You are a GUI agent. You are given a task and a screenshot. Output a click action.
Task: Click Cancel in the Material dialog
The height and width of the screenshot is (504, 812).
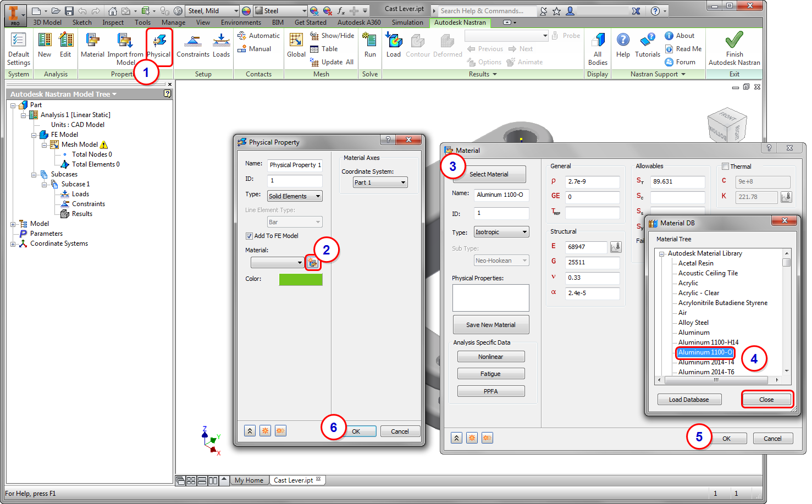click(772, 439)
